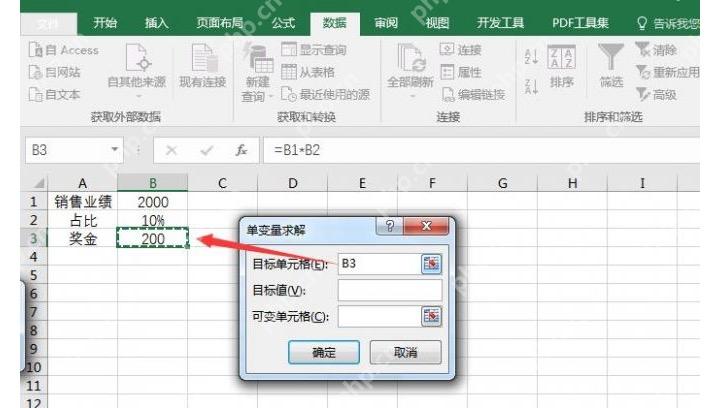
Task: Select cell B1 with 2000
Action: pyautogui.click(x=152, y=201)
